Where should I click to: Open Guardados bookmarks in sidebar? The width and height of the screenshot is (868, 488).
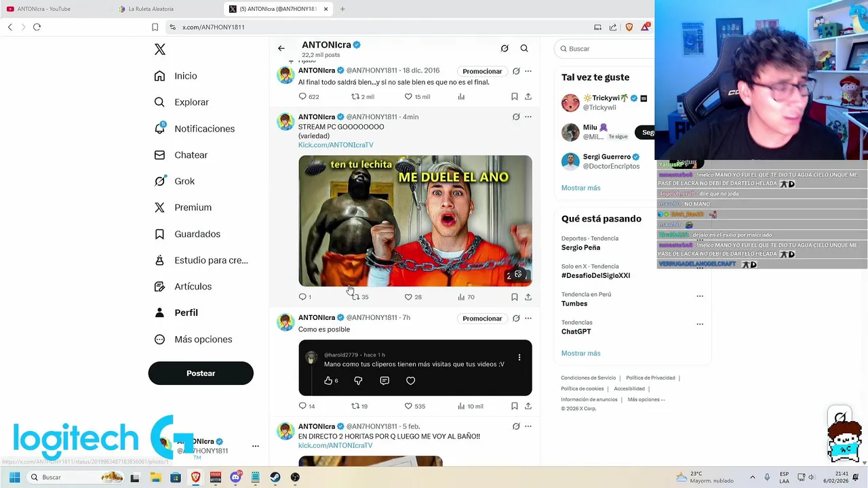(x=187, y=234)
